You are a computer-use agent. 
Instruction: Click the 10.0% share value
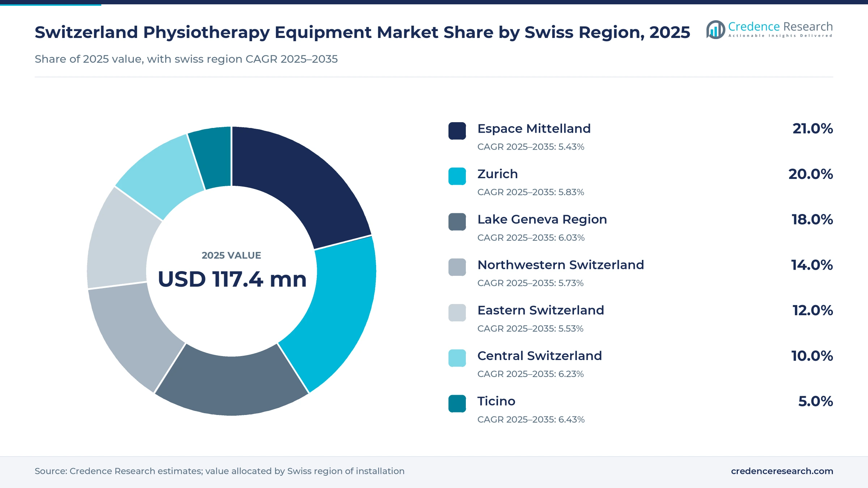click(x=812, y=356)
